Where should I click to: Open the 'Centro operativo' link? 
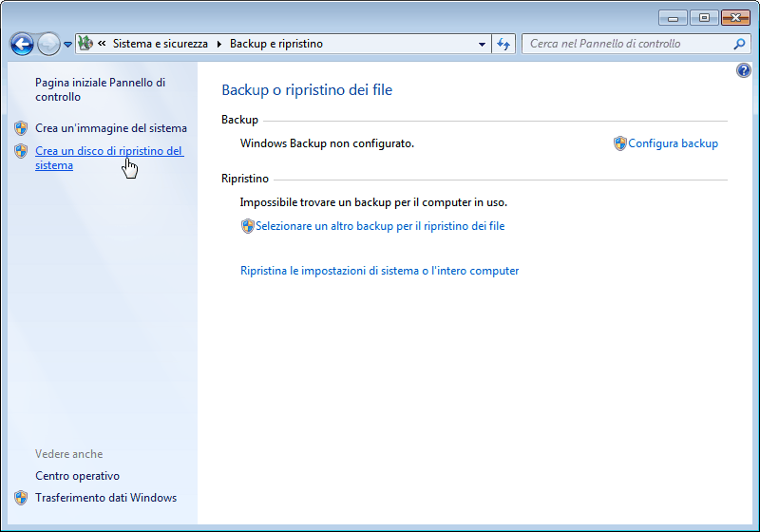pyautogui.click(x=77, y=476)
